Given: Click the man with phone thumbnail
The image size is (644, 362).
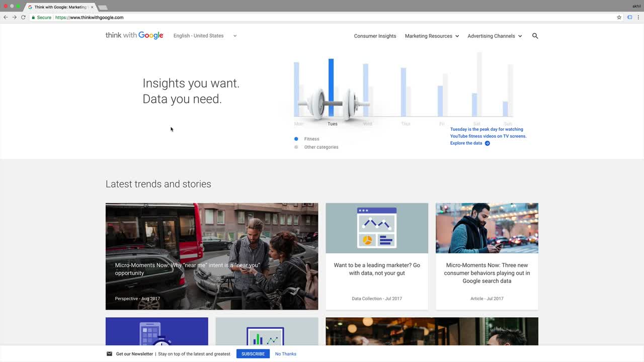Looking at the screenshot, I should click(487, 228).
